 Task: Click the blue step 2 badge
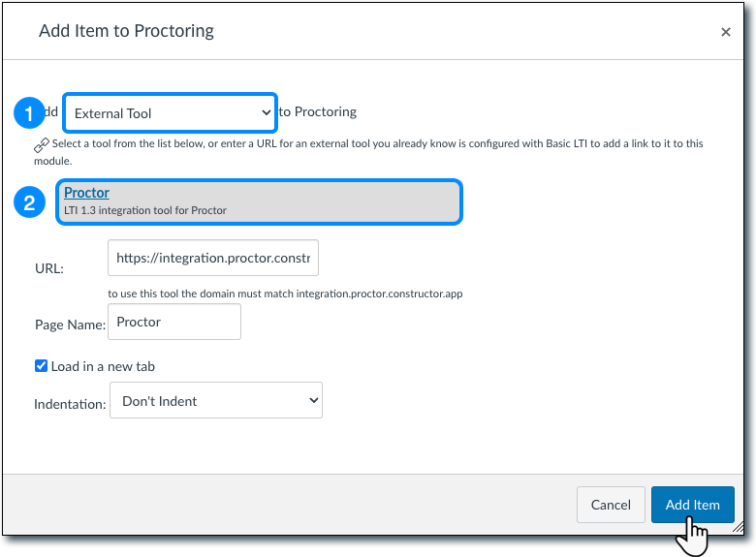click(x=29, y=202)
